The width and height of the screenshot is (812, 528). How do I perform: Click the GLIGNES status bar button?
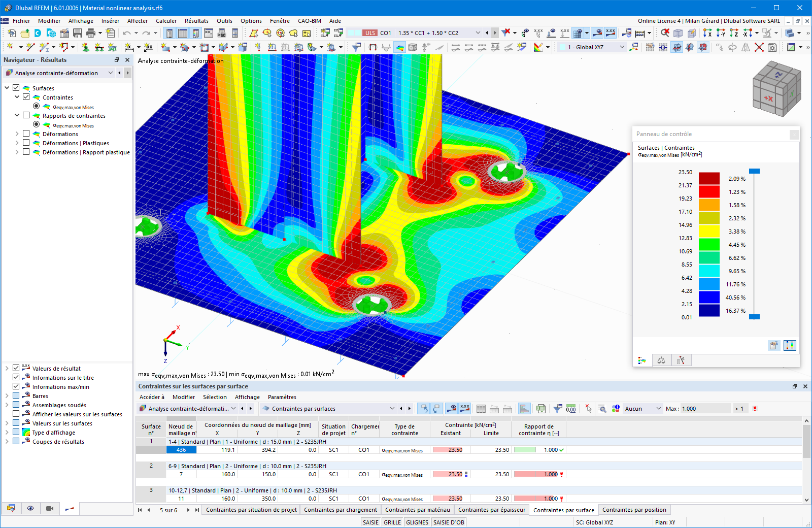coord(417,522)
